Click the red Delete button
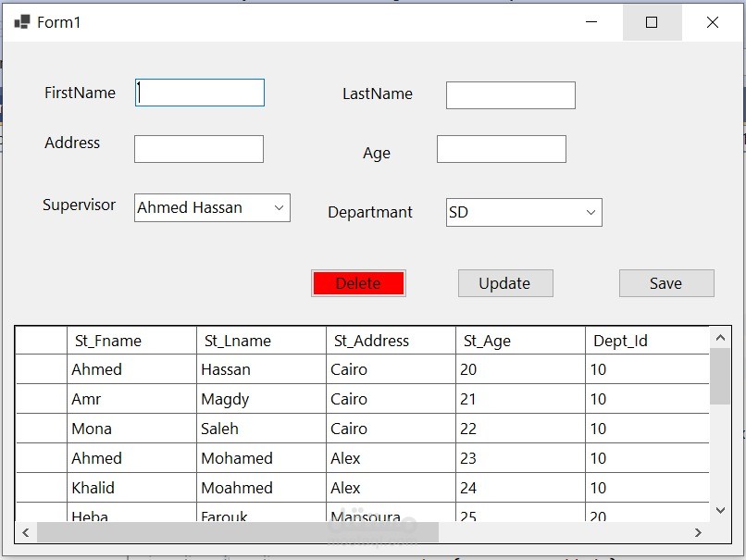 (x=358, y=283)
